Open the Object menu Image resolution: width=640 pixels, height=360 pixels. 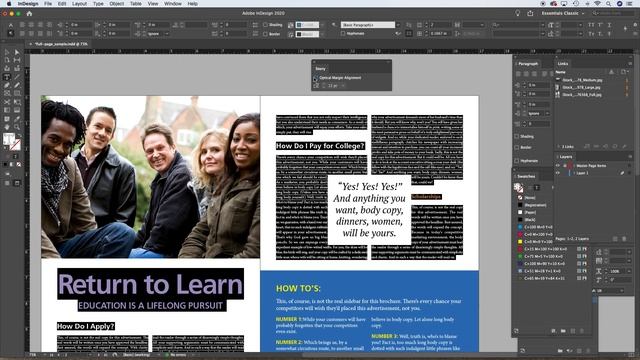coord(117,4)
